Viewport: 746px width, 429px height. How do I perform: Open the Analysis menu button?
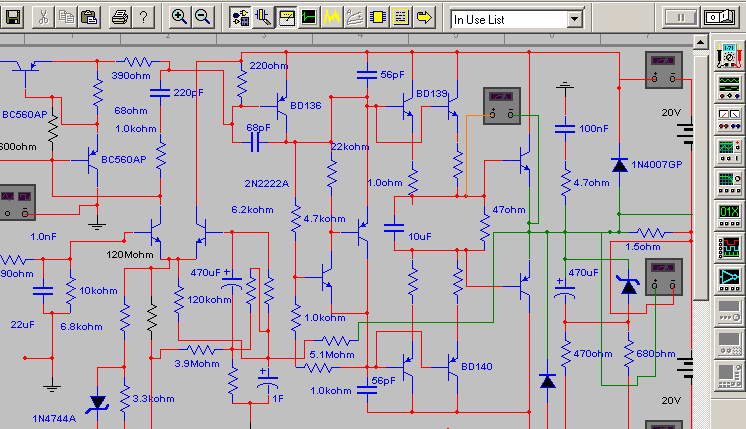pos(332,18)
